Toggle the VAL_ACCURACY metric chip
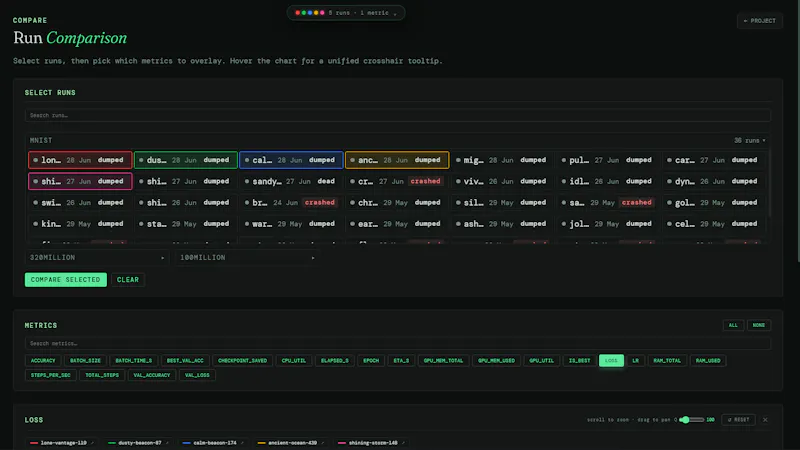 (x=152, y=375)
